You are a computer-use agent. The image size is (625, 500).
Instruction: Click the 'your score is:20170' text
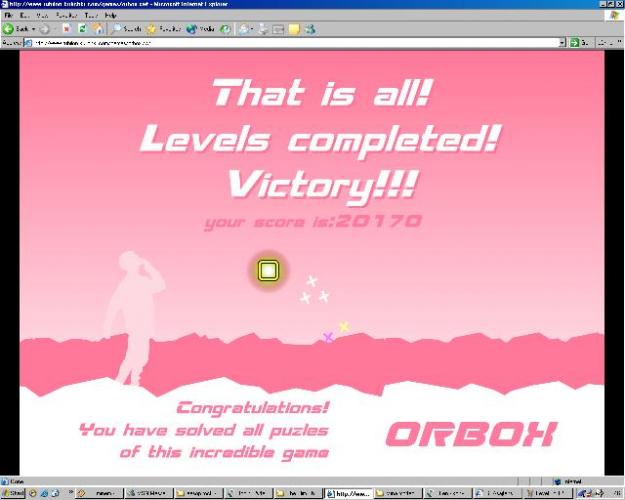(x=313, y=222)
